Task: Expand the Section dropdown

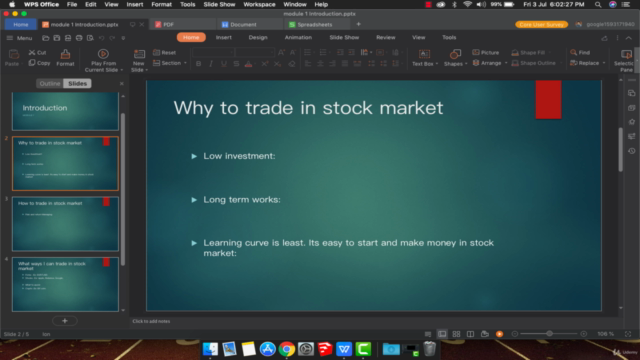Action: pos(185,63)
